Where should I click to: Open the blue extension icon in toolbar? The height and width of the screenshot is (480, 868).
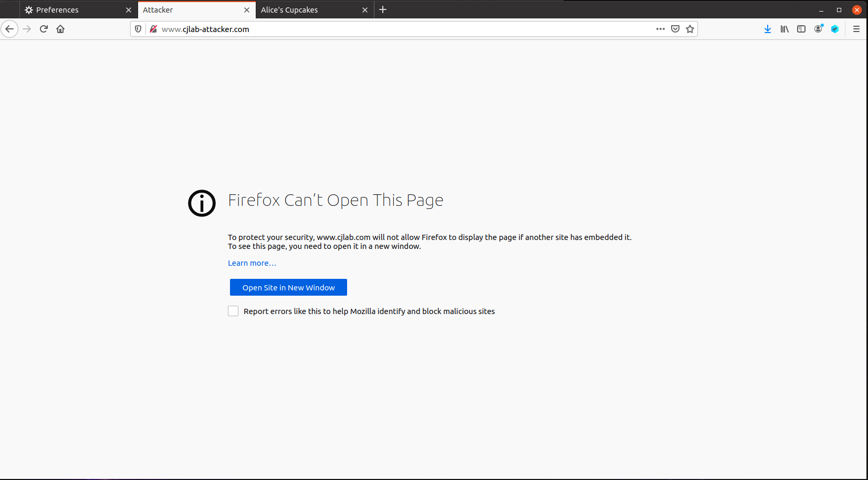[x=835, y=29]
